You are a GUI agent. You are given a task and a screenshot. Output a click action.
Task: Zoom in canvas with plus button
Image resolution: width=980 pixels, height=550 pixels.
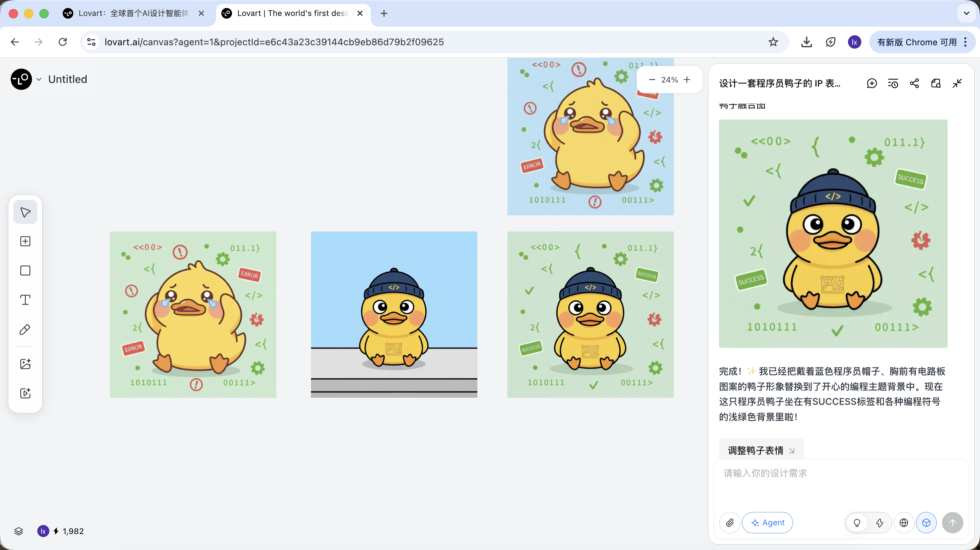687,80
